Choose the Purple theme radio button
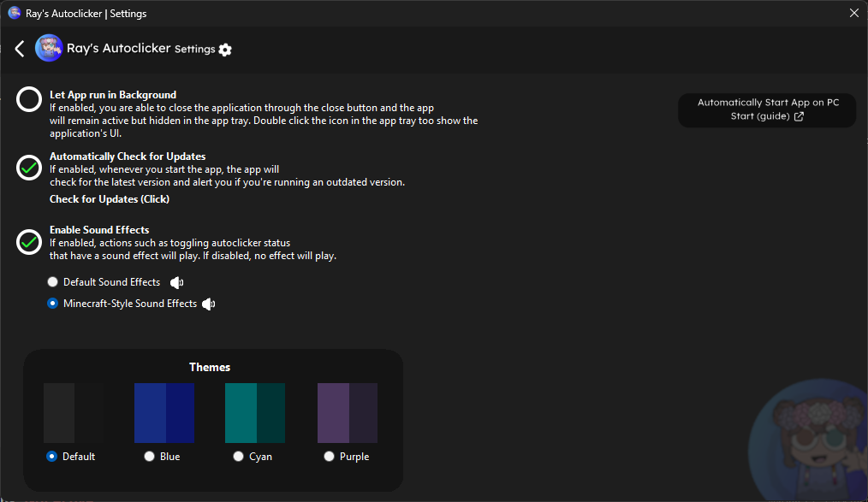Screen dimensions: 868x502 coord(329,456)
